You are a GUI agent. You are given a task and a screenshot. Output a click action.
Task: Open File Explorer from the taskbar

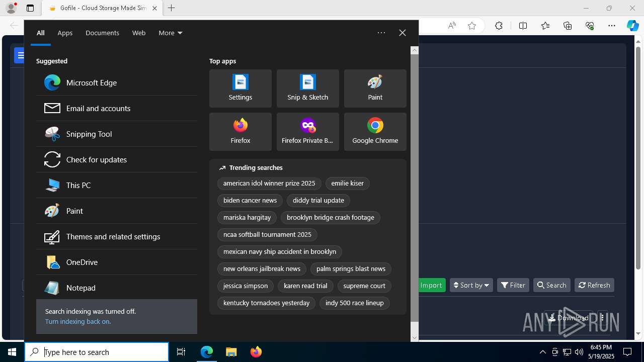tap(231, 352)
